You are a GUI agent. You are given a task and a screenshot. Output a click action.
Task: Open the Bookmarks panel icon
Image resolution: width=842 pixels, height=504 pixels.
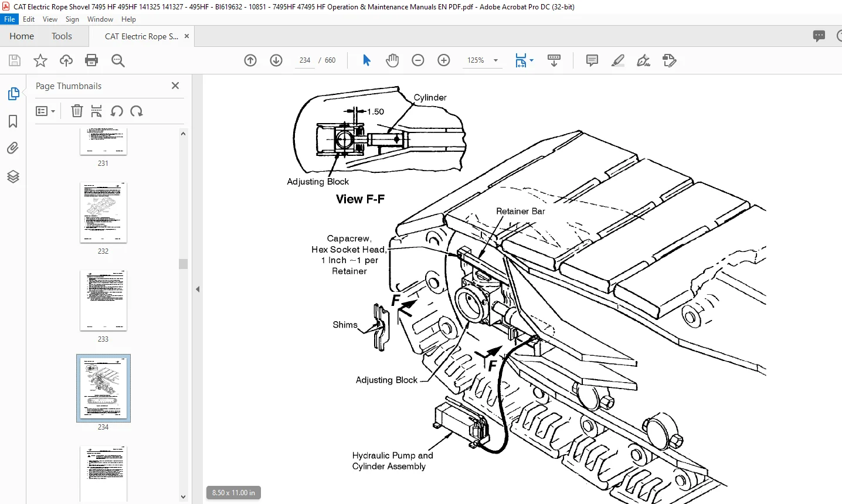pyautogui.click(x=13, y=121)
